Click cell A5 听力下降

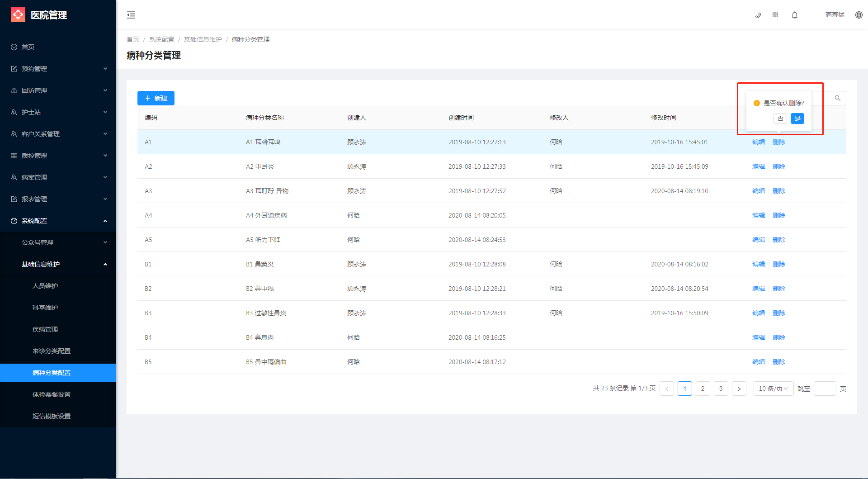[263, 240]
